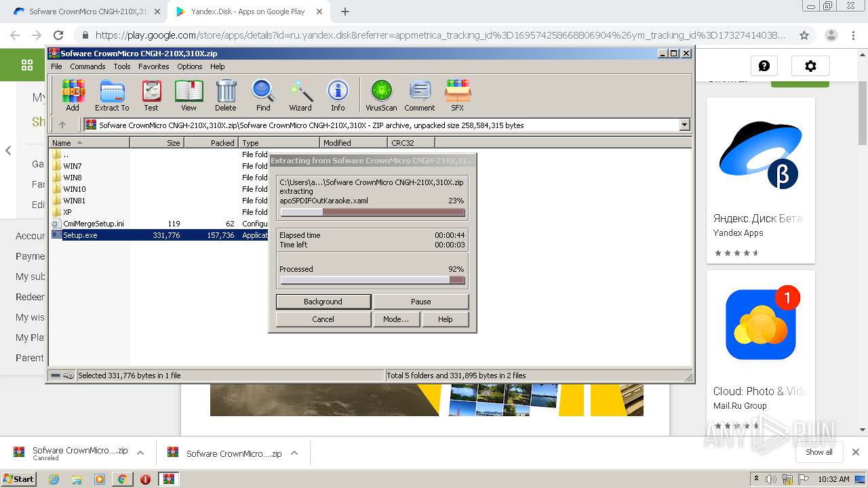Switch to the Yandex.Disk Google Play tab
868x488 pixels.
point(248,12)
